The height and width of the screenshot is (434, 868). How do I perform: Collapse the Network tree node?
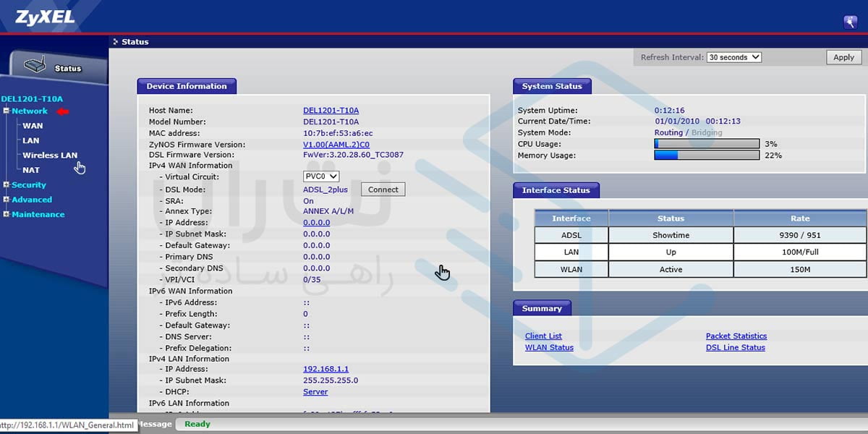coord(7,111)
